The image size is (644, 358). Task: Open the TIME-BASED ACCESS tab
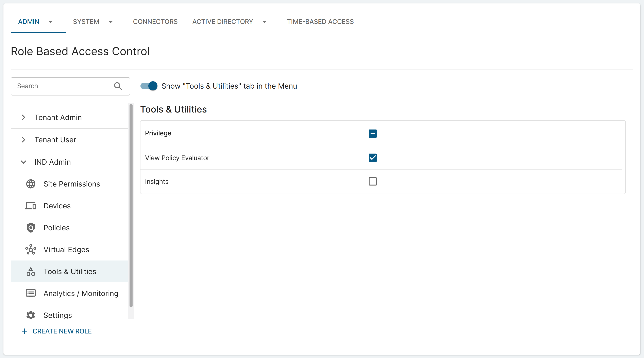click(320, 22)
